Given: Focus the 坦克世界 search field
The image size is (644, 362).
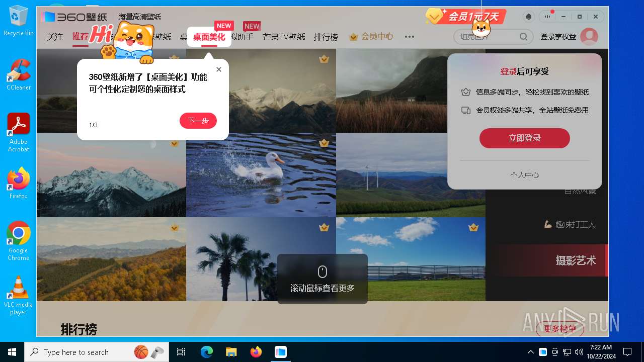Looking at the screenshot, I should pyautogui.click(x=494, y=37).
